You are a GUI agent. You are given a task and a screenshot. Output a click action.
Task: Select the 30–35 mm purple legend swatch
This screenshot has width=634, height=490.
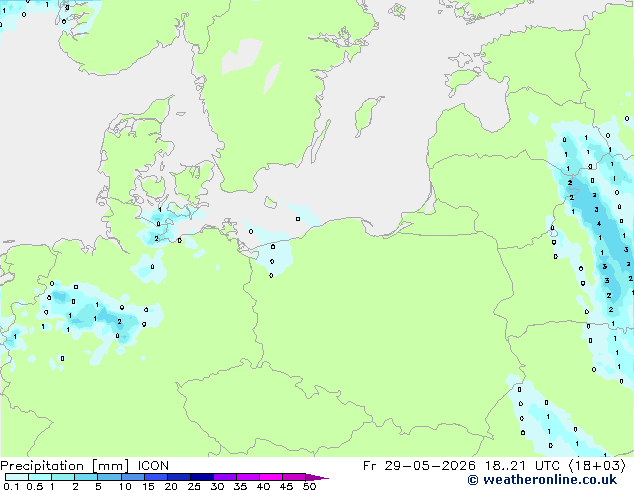225,477
